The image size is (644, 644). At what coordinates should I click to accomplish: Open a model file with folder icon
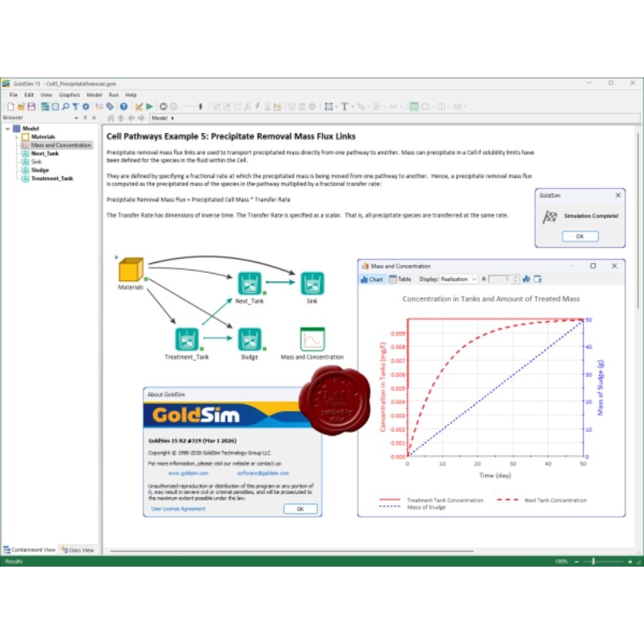click(21, 107)
